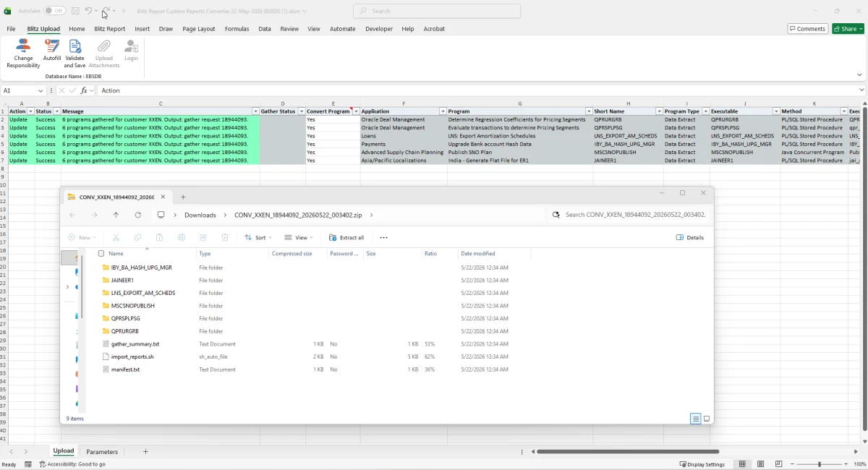Go up one folder level in File Explorer
Viewport: 868px width, 470px height.
point(116,215)
